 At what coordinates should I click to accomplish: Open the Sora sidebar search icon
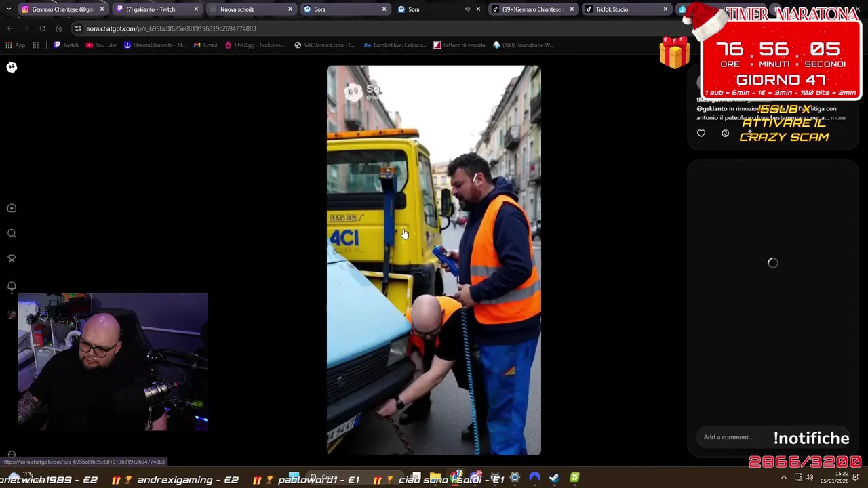(x=12, y=233)
